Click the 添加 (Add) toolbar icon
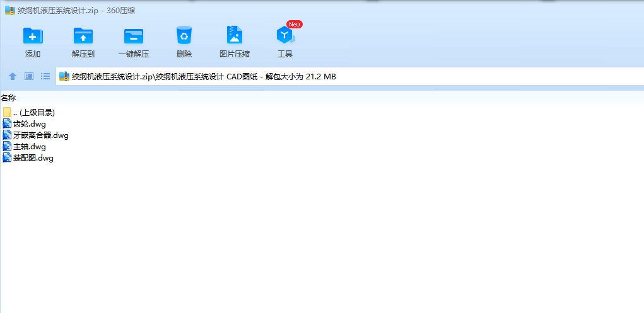644x313 pixels. [x=33, y=35]
